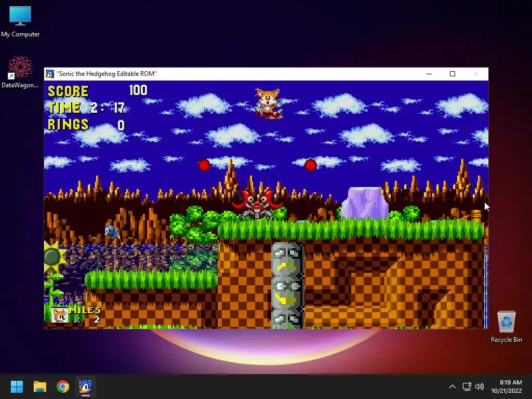Click the Miles lives icon portrait
This screenshot has width=532, height=399.
coord(60,315)
